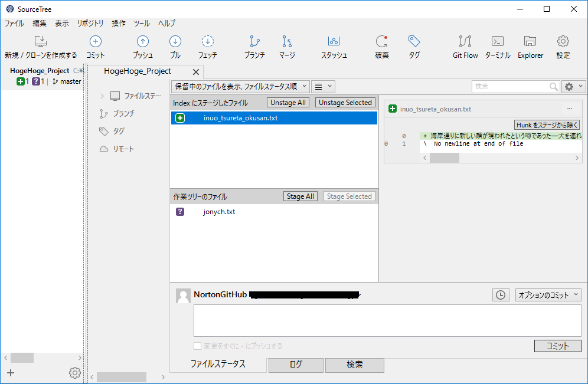The width and height of the screenshot is (588, 384).
Task: Click the Stash (スタッシュ) toolbar icon
Action: (x=334, y=41)
